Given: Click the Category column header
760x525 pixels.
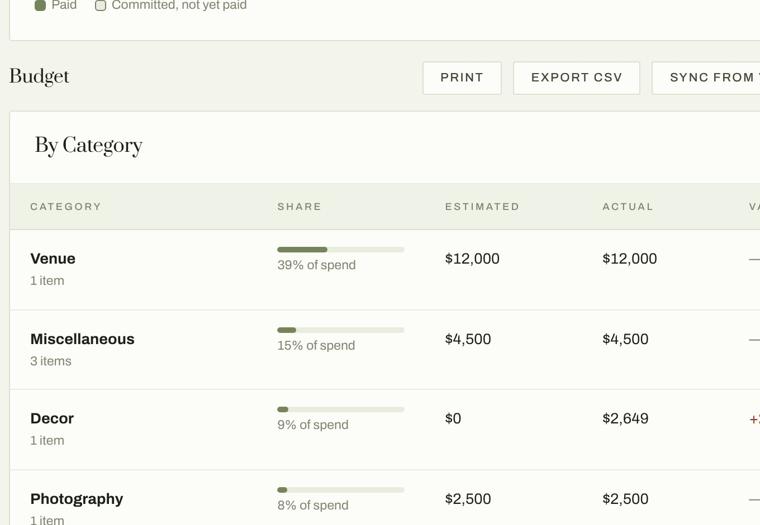Looking at the screenshot, I should click(x=66, y=207).
